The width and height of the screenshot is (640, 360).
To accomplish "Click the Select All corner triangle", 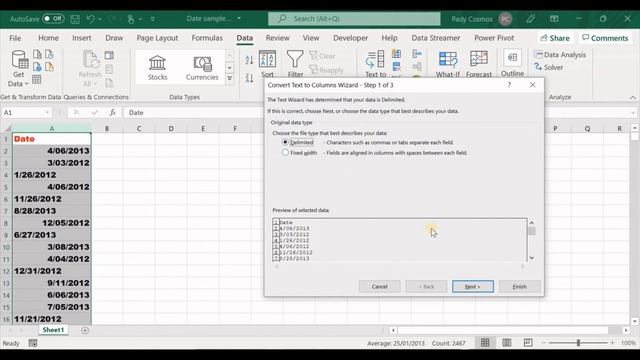I will click(7, 129).
